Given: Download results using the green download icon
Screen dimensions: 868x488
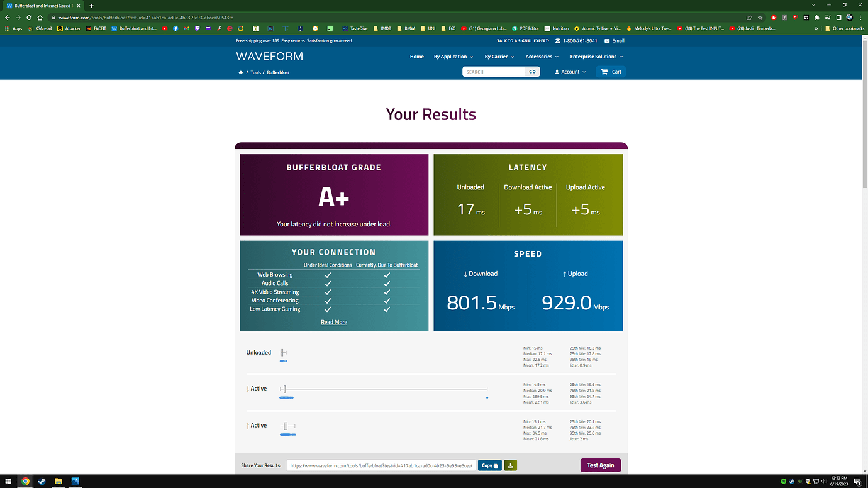Looking at the screenshot, I should (x=511, y=465).
